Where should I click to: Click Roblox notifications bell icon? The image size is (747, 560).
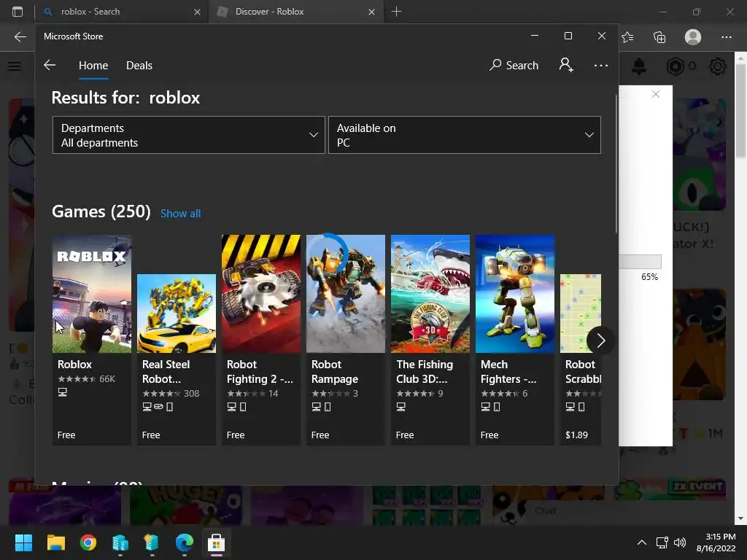pyautogui.click(x=639, y=66)
